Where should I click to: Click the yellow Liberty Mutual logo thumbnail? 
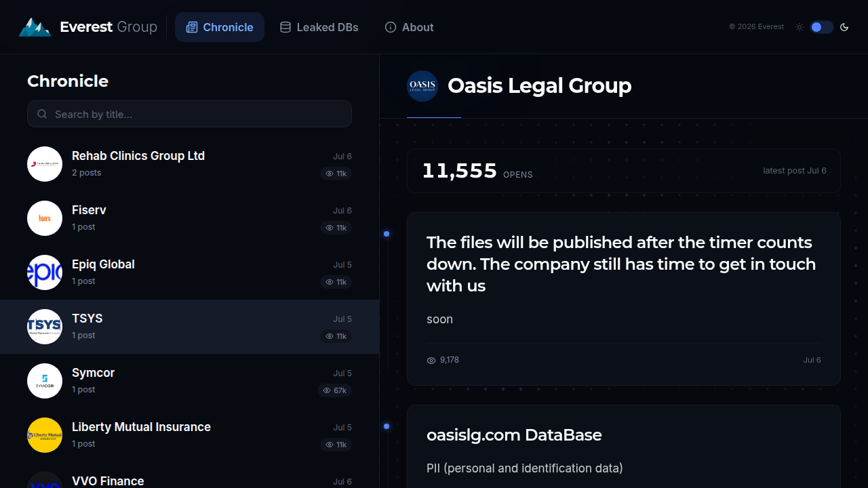[x=45, y=435]
